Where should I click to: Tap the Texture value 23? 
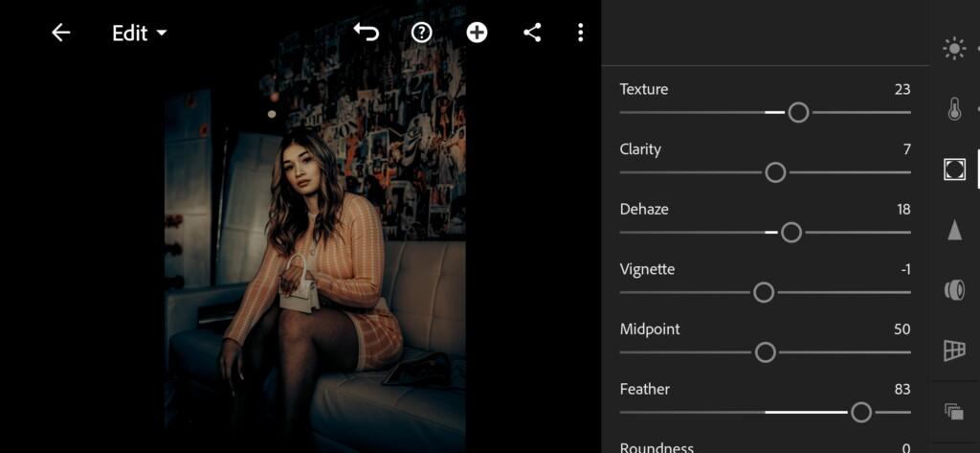[902, 89]
